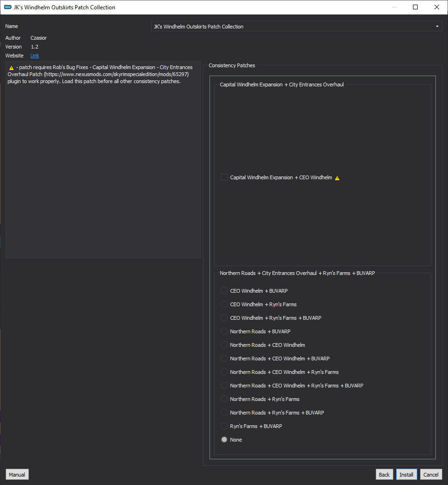
Task: Go Back to previous installer step
Action: (x=384, y=474)
